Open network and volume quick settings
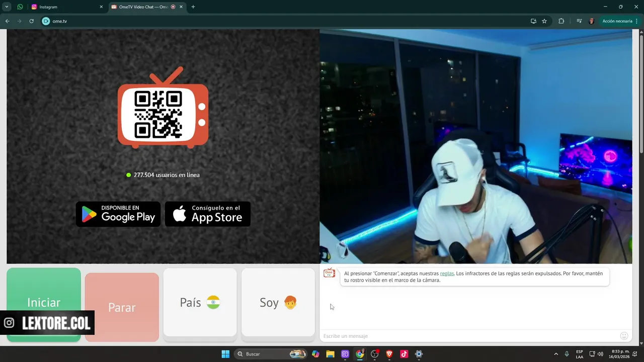Screen dimensions: 644x362 click(x=596, y=354)
